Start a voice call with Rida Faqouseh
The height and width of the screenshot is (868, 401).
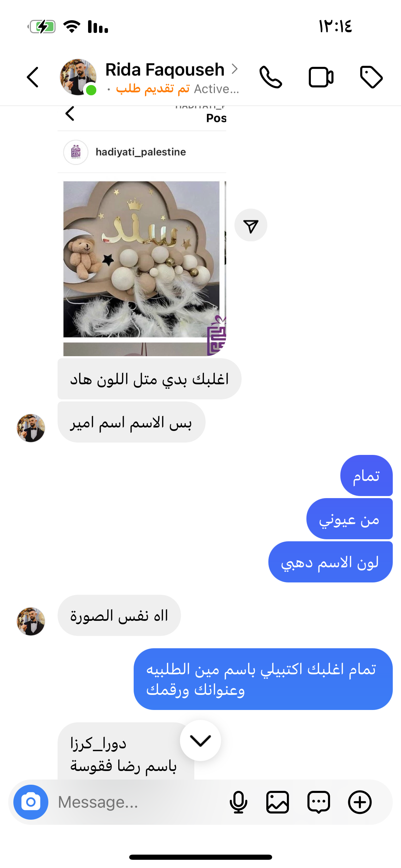[x=271, y=77]
